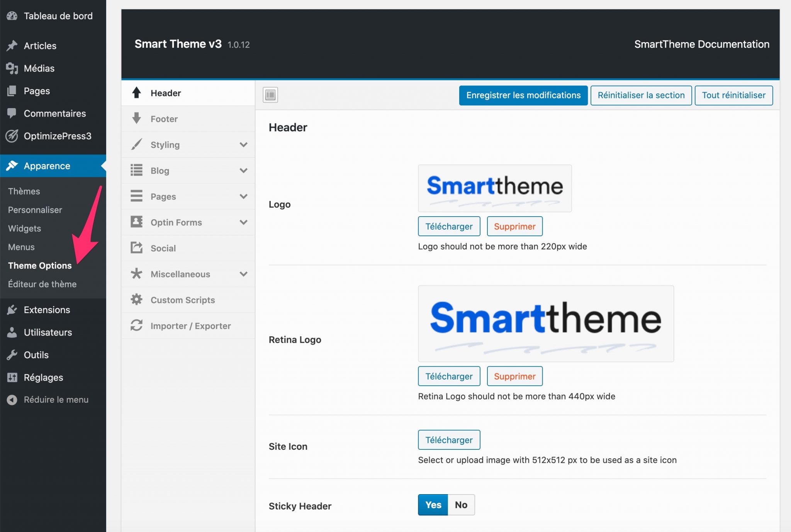The image size is (791, 532).
Task: Go to Commentaires in the sidebar
Action: pyautogui.click(x=54, y=113)
